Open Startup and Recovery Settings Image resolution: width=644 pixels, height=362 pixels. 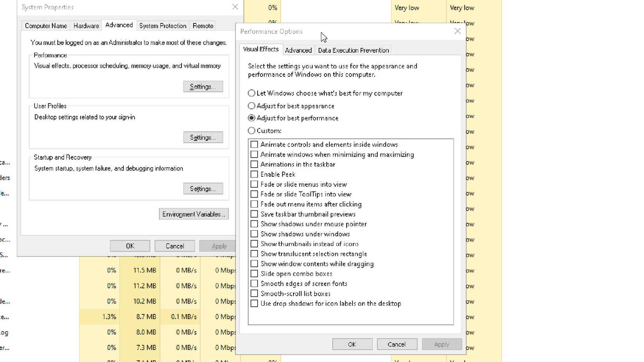[x=203, y=189]
